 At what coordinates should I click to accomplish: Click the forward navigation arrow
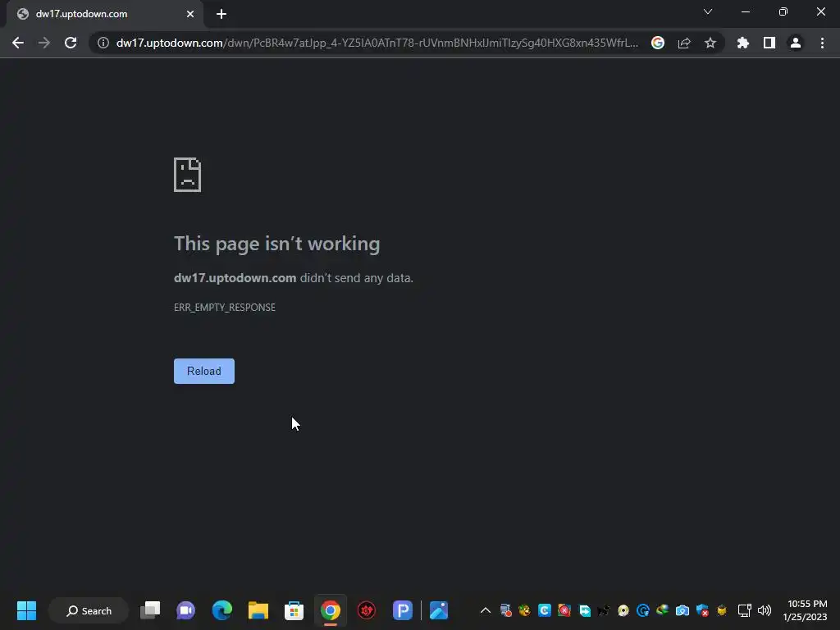tap(44, 43)
